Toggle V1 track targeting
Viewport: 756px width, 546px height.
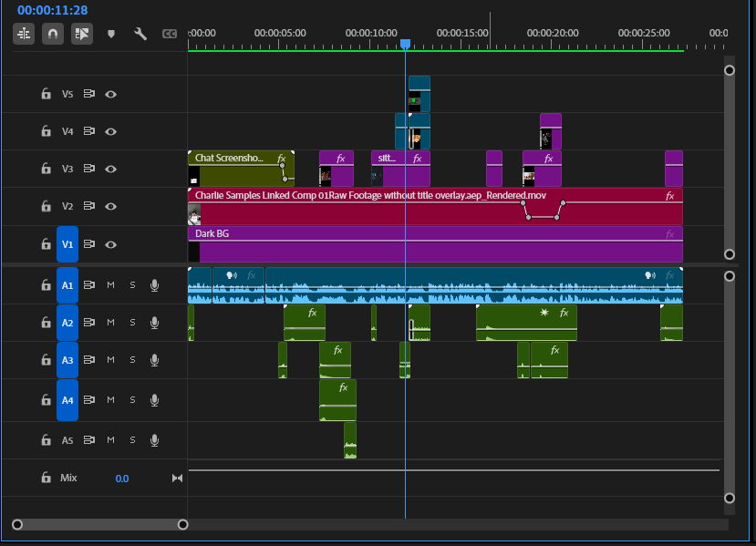pos(67,244)
